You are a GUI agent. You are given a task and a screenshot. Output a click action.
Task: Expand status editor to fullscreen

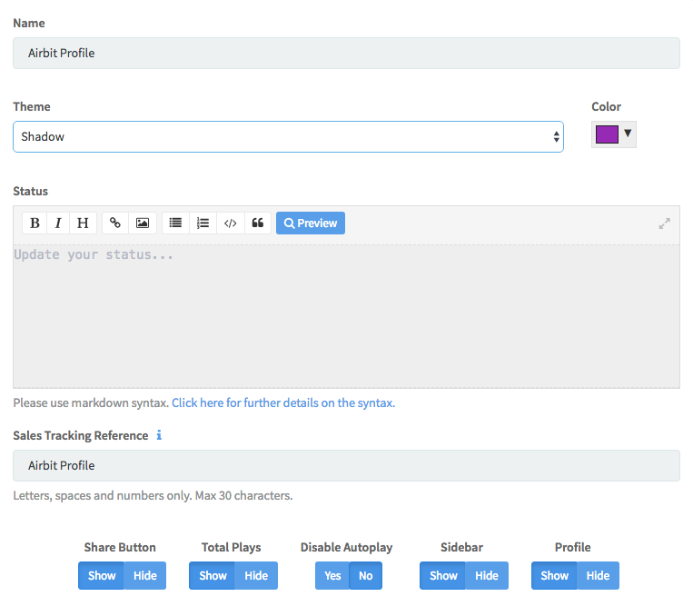click(x=664, y=224)
